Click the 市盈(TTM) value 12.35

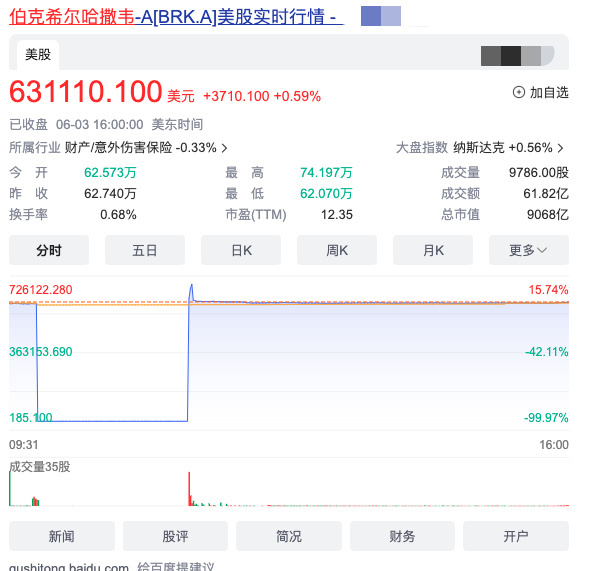tap(336, 215)
